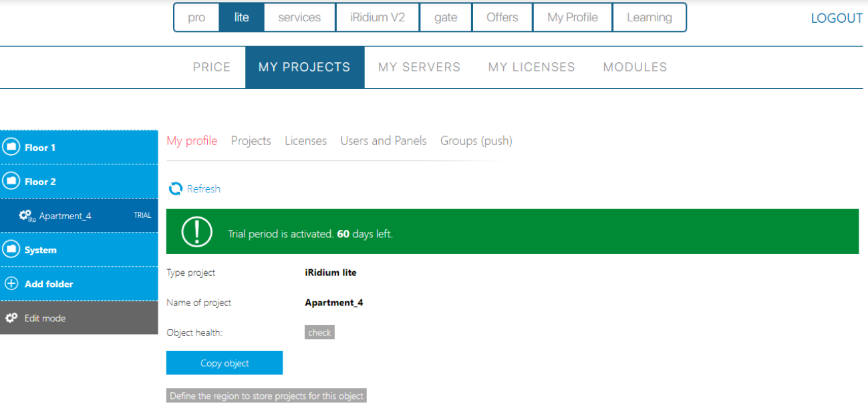Collapse the Floor 2 folder
The image size is (868, 405).
[40, 182]
